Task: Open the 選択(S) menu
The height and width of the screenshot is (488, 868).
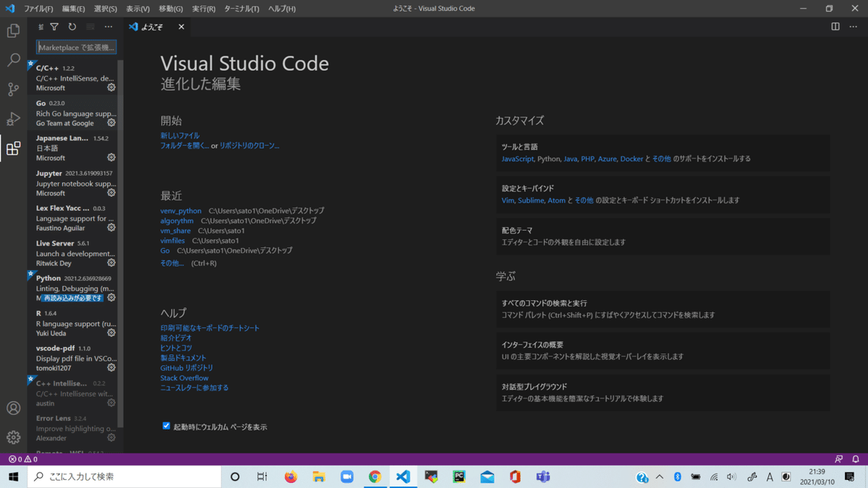Action: pos(106,9)
